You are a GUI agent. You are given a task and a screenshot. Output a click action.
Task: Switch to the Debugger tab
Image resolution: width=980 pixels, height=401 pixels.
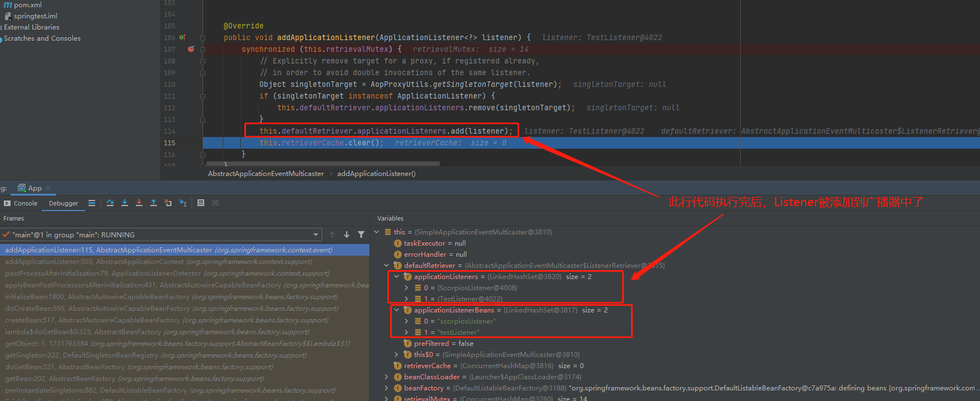click(x=63, y=203)
